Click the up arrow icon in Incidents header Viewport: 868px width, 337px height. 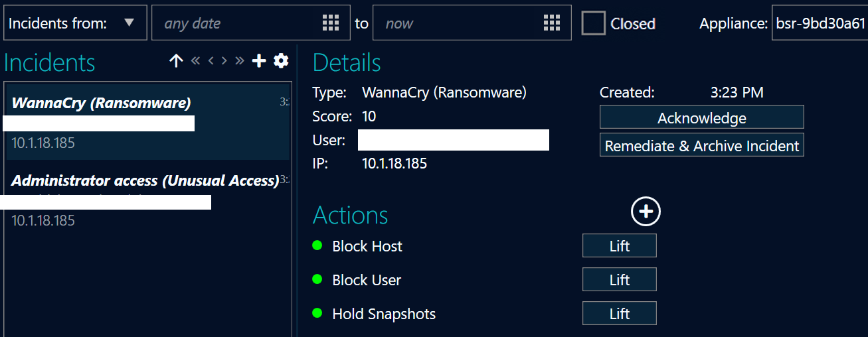[176, 61]
